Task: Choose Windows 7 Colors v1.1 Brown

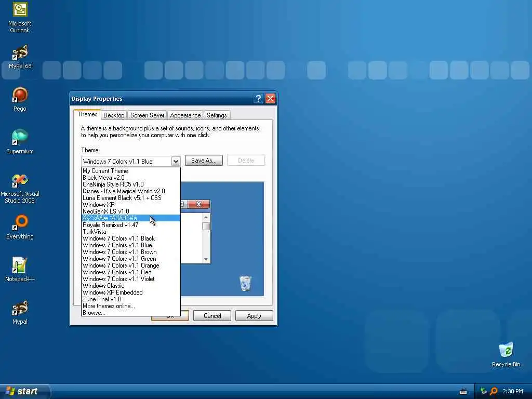Action: [130, 252]
